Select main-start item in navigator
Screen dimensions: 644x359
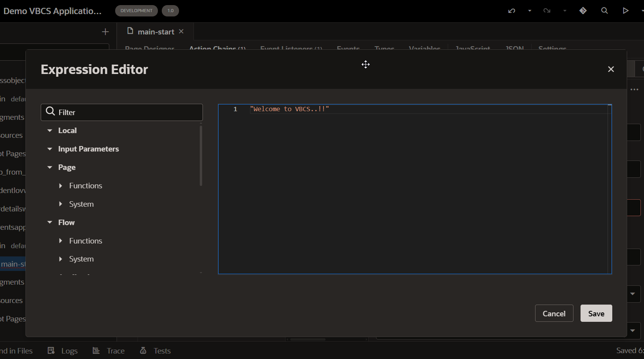(13, 264)
